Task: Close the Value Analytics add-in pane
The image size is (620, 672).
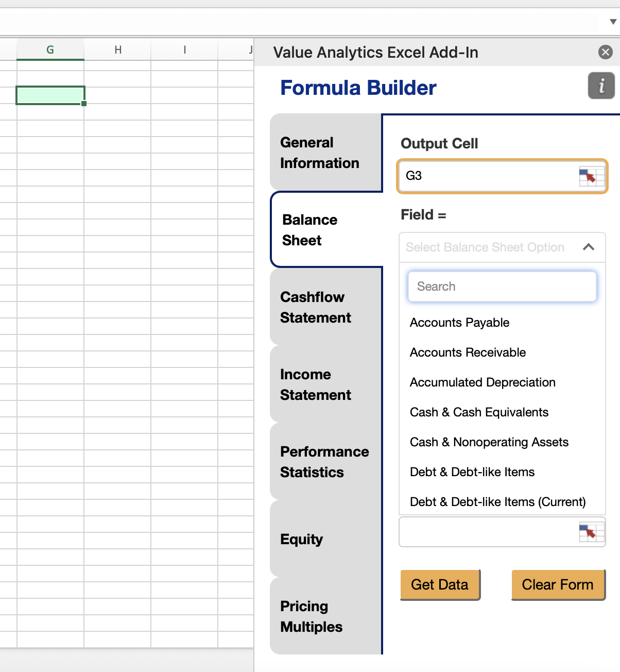Action: 605,52
